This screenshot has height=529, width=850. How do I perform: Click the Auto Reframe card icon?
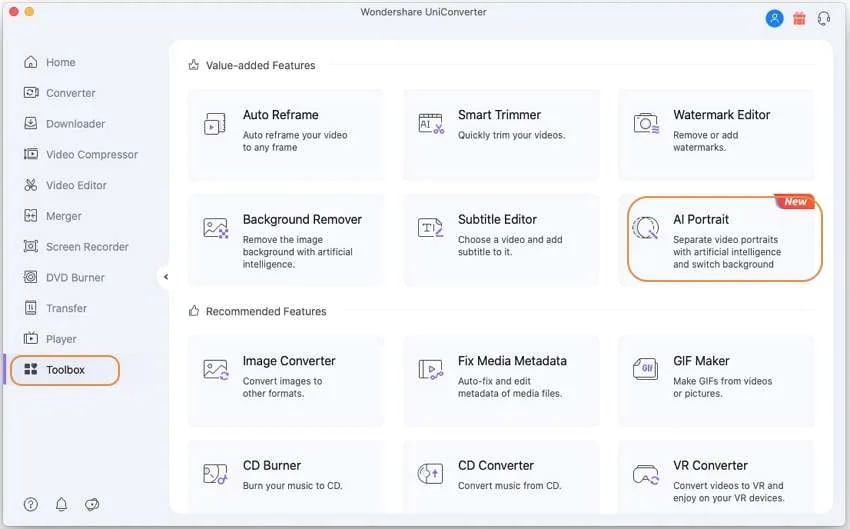pyautogui.click(x=215, y=124)
